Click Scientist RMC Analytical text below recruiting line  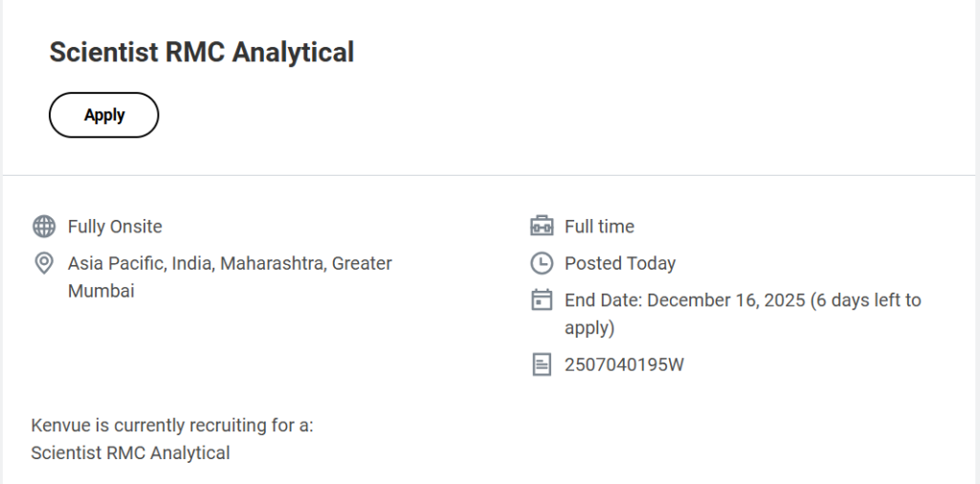(x=130, y=452)
